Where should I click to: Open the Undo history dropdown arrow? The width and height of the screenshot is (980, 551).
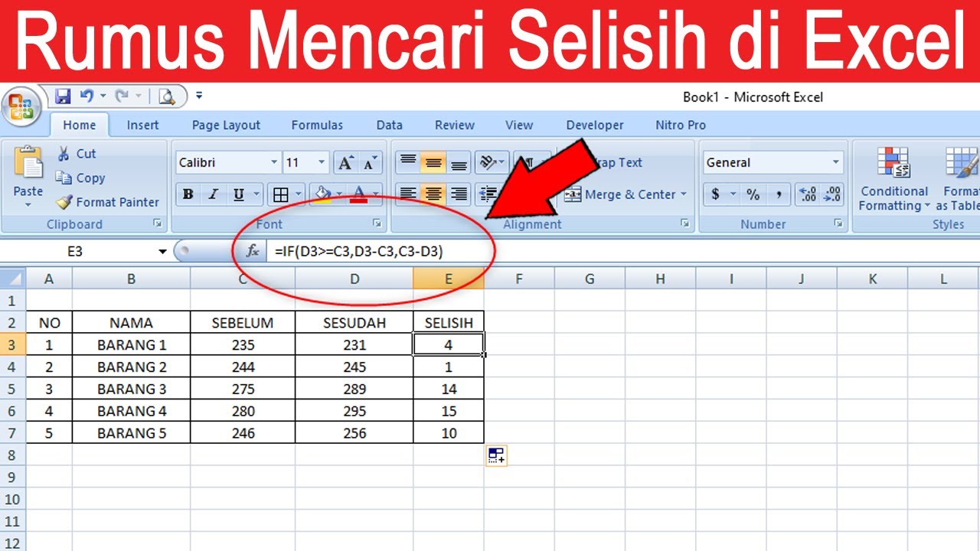(x=103, y=96)
